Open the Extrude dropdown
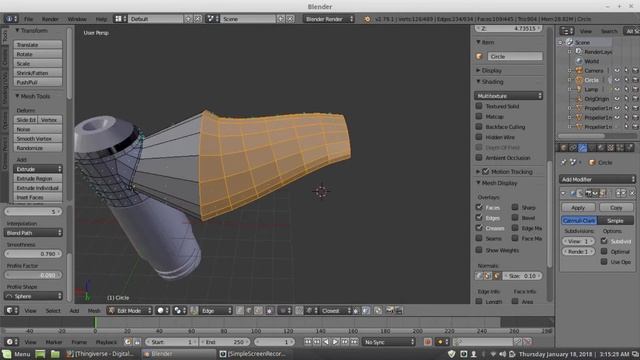 click(38, 169)
